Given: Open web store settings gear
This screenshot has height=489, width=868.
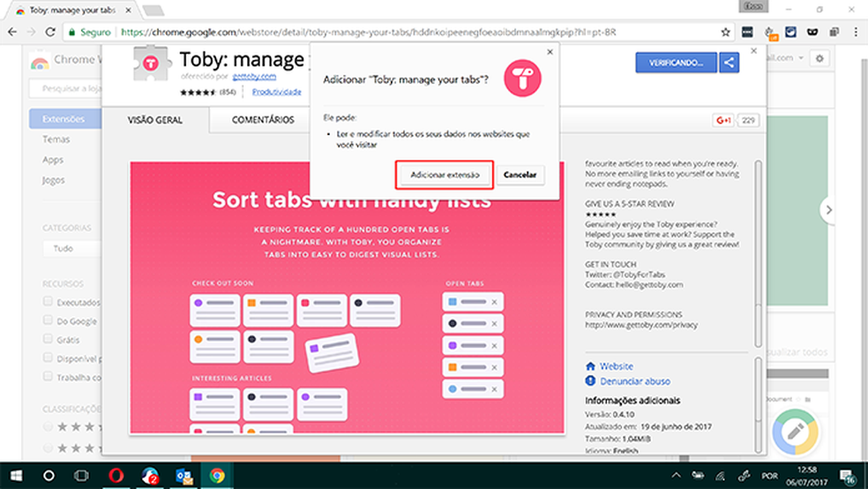Looking at the screenshot, I should 819,58.
